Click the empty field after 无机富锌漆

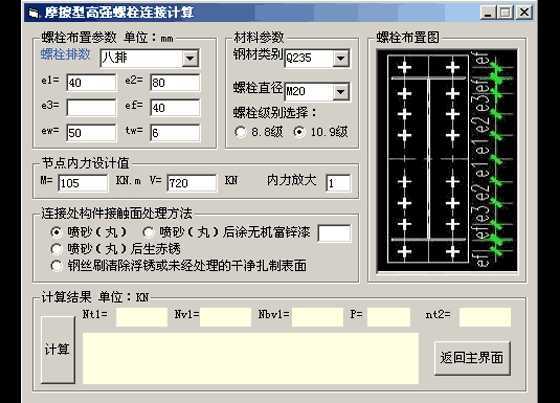[x=334, y=233]
